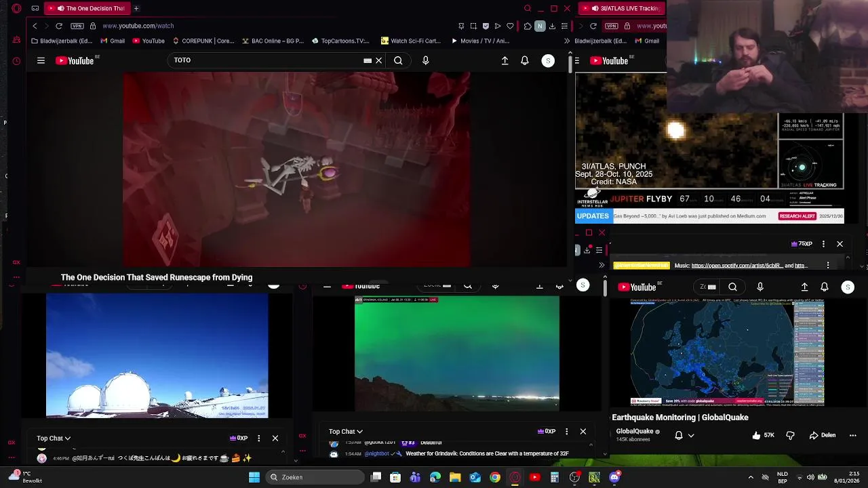The width and height of the screenshot is (868, 488).
Task: Click the YouTube logo in the RuneScape video window
Action: pos(75,60)
